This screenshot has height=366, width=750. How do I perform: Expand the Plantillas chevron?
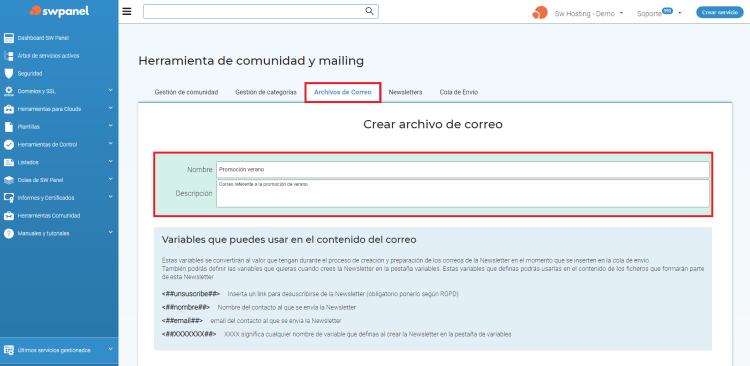110,126
